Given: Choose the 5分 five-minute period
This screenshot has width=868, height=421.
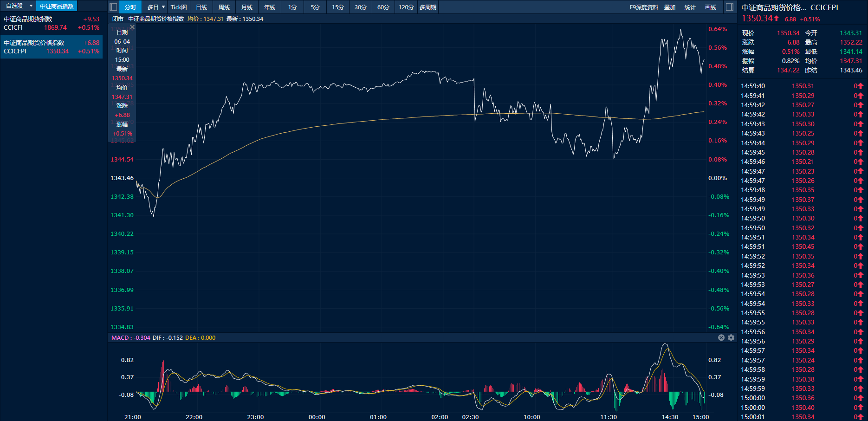Looking at the screenshot, I should [x=315, y=7].
